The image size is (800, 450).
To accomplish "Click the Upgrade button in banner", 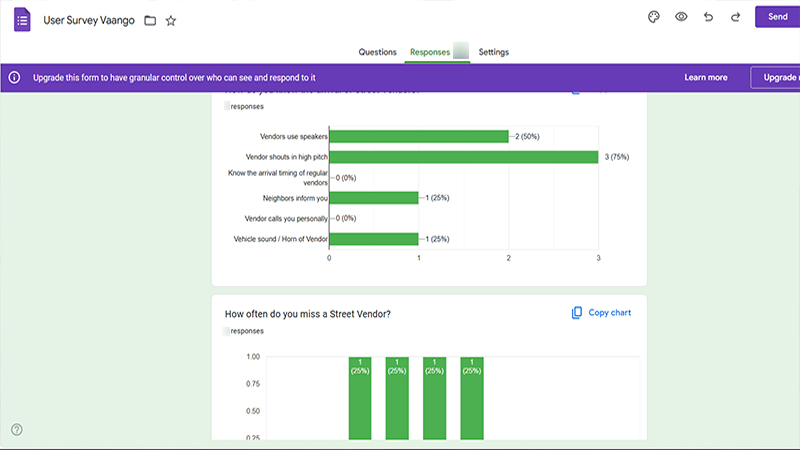I will [x=778, y=77].
